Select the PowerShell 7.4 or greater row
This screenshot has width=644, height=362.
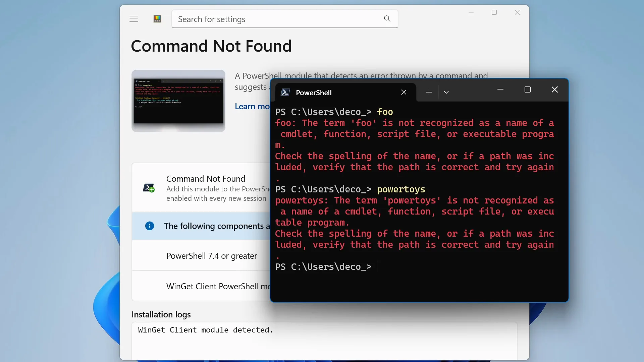(201, 256)
